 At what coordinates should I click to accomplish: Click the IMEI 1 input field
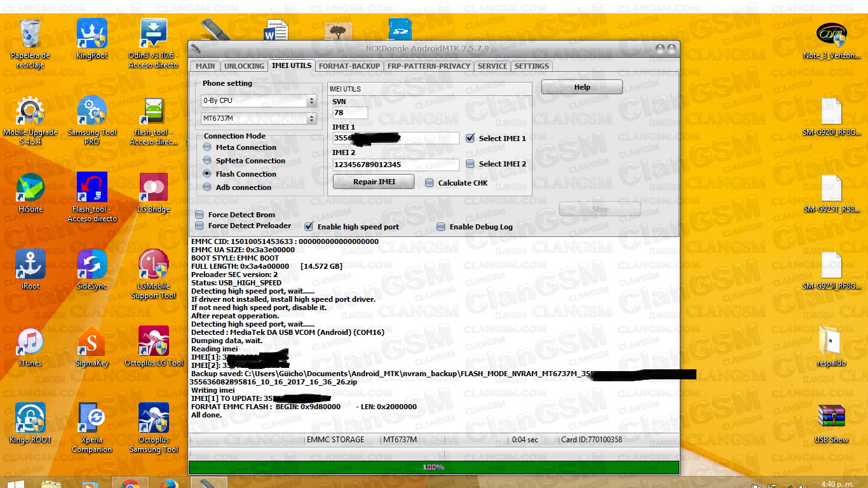(396, 138)
